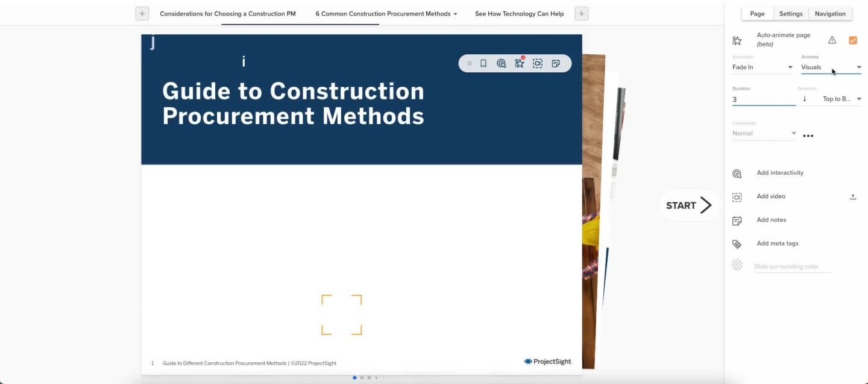The height and width of the screenshot is (384, 868).
Task: Open the See How Technology Can Help section
Action: (519, 13)
